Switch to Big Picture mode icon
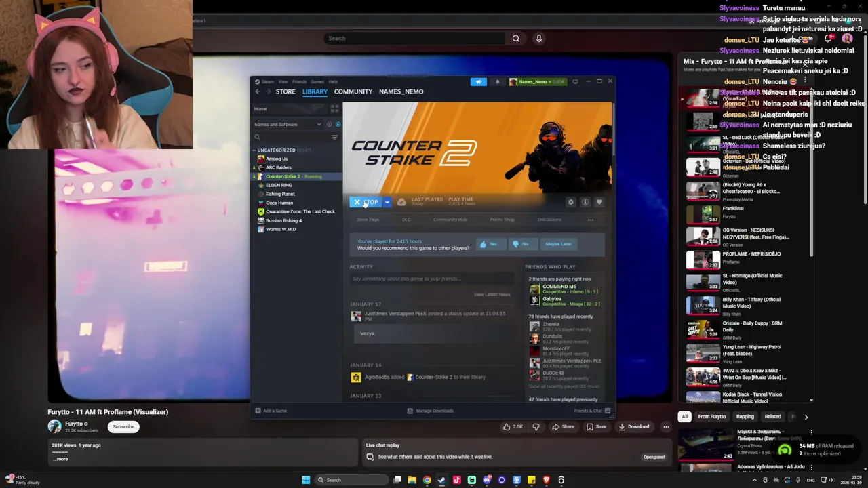Image resolution: width=868 pixels, height=488 pixels. [575, 82]
